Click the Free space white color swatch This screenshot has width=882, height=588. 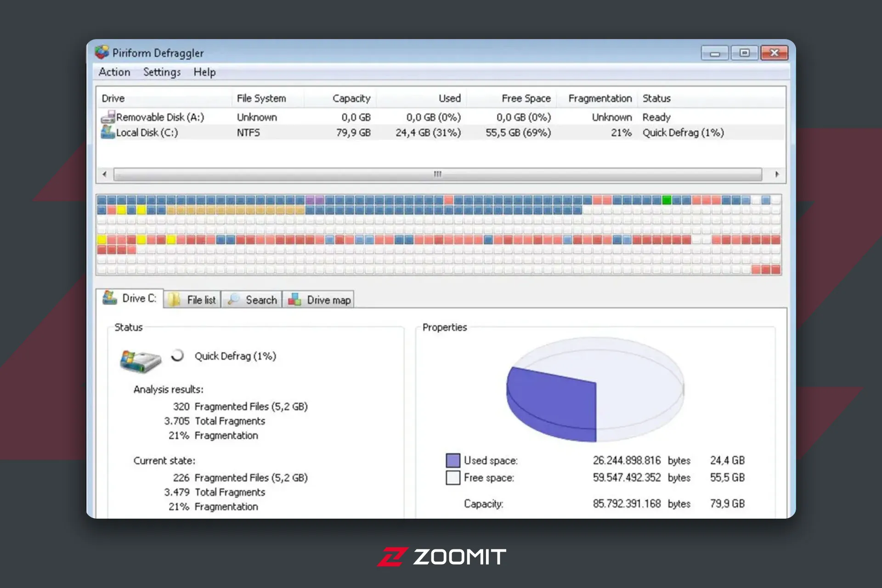(453, 478)
